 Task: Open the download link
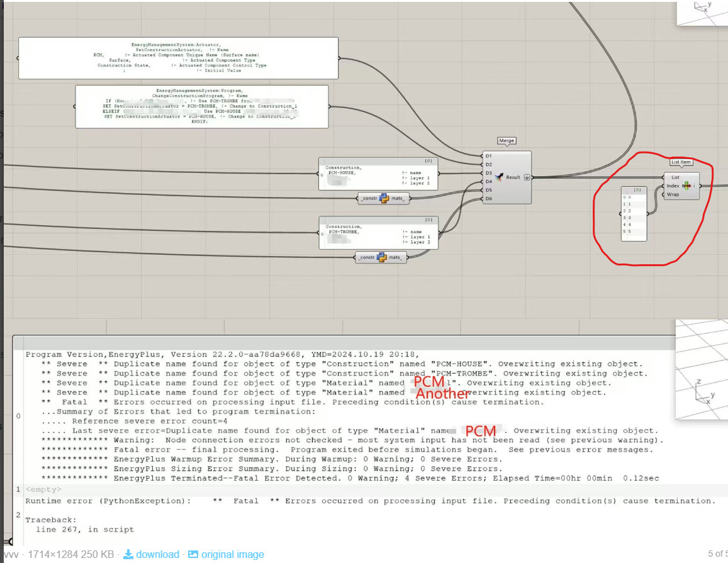[157, 554]
